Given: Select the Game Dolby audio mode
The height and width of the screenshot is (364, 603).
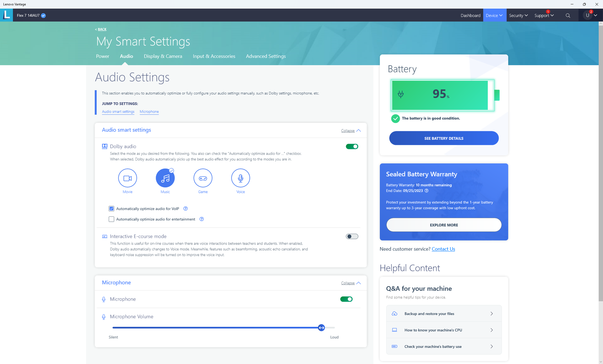Looking at the screenshot, I should coord(203,178).
